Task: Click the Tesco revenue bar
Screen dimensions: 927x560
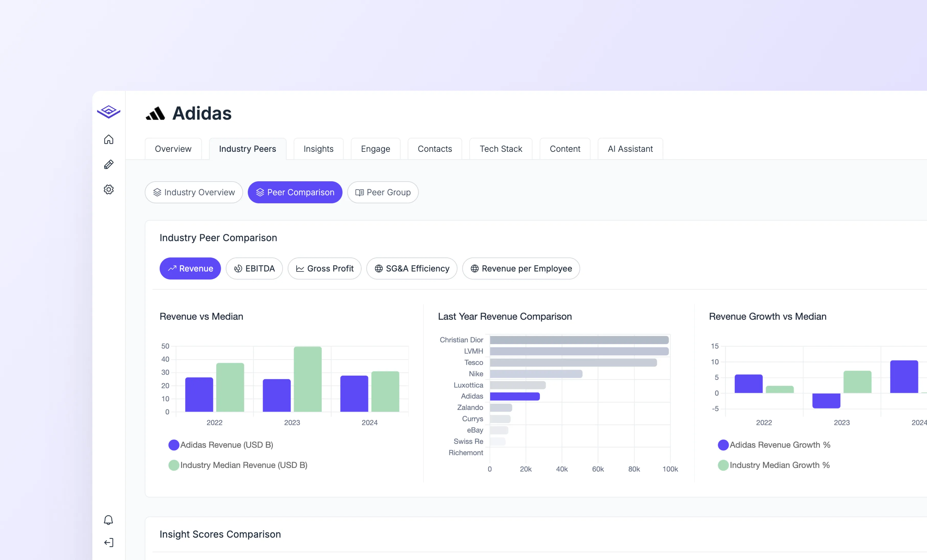Action: click(573, 363)
